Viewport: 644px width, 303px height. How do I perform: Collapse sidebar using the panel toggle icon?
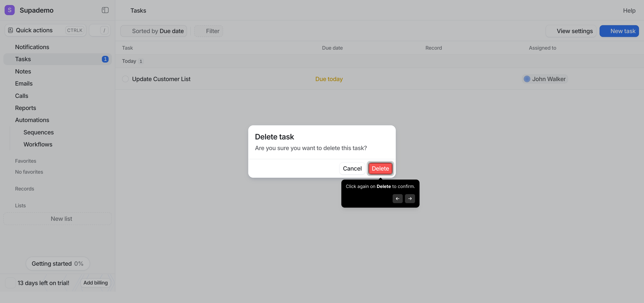point(105,10)
